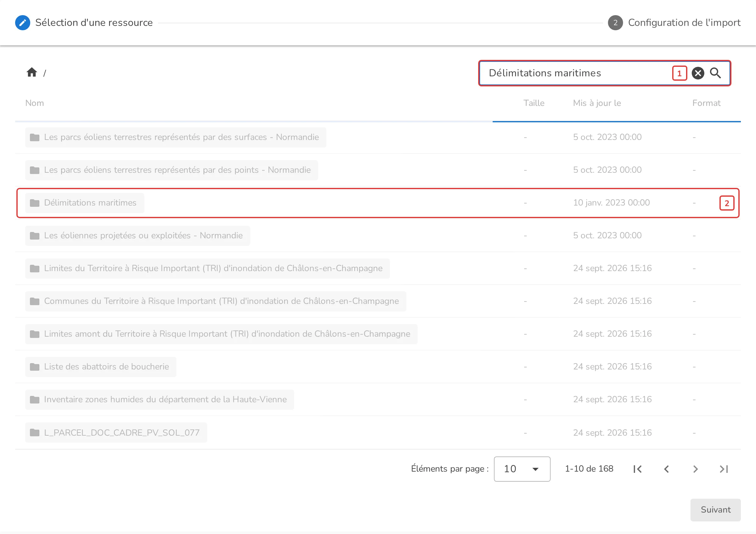
Task: Click the 1-10 de 168 pagination text
Action: tap(589, 469)
